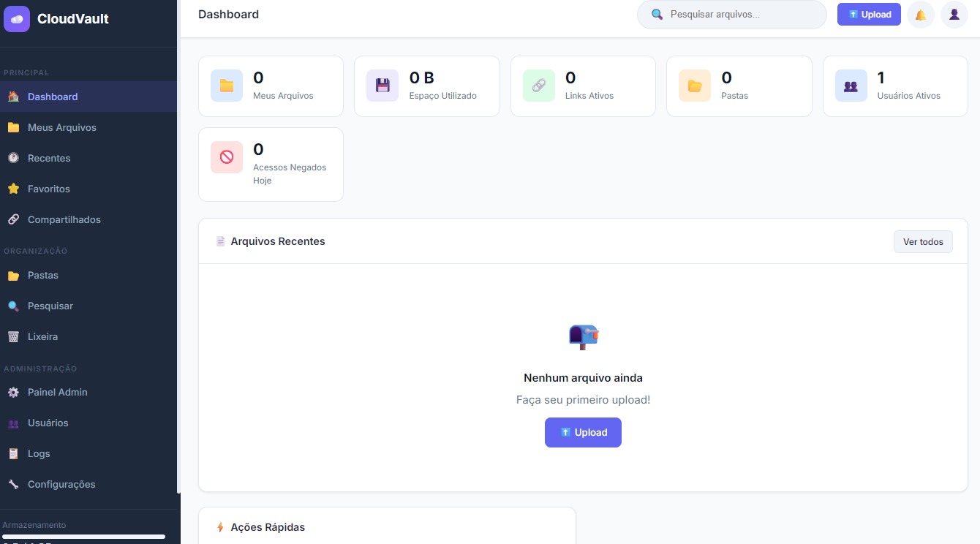The image size is (980, 544).
Task: Click the Pastas stat card folder icon
Action: [695, 86]
